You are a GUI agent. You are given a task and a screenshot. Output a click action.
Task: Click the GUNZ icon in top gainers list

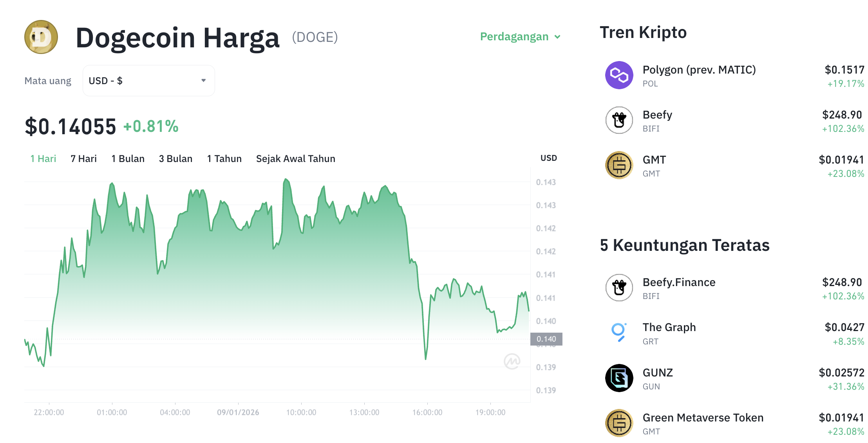coord(619,378)
